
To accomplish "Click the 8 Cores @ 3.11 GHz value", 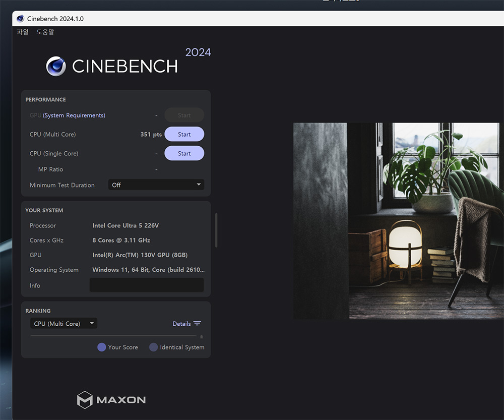I will 121,240.
